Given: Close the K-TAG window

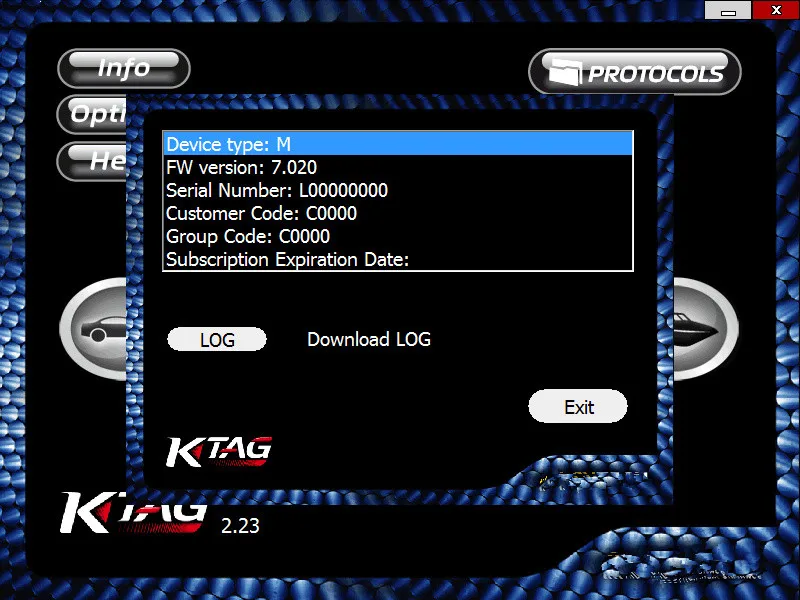Looking at the screenshot, I should tap(776, 10).
